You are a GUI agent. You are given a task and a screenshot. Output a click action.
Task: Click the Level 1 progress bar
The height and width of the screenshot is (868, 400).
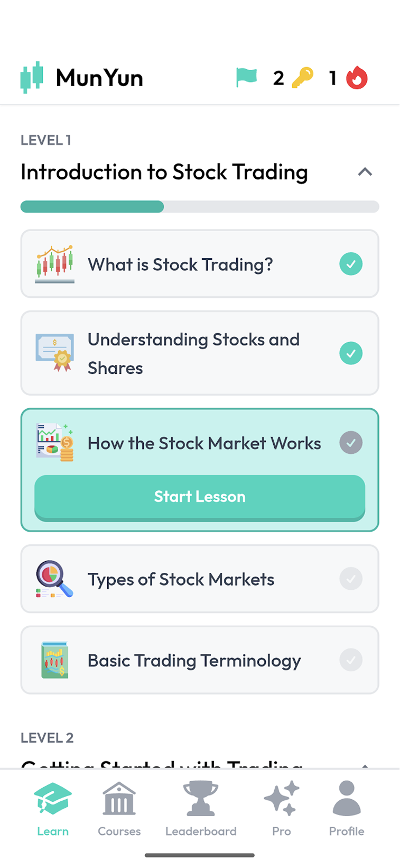tap(200, 207)
